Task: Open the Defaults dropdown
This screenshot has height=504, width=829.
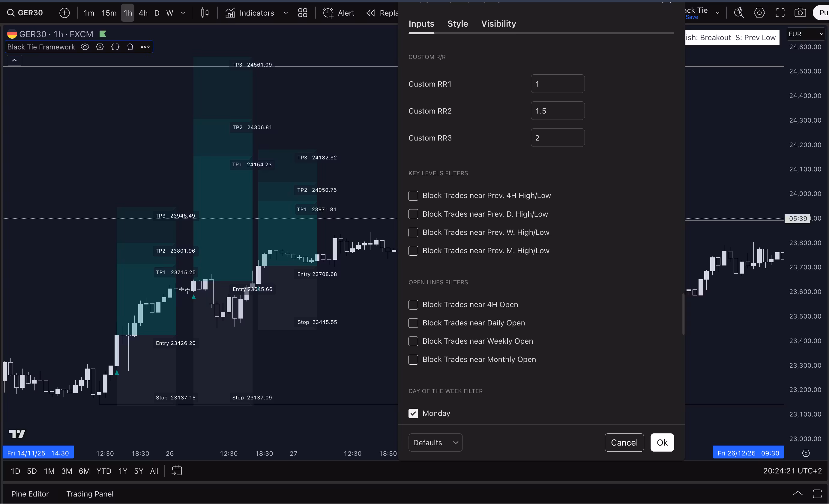Action: (x=435, y=443)
